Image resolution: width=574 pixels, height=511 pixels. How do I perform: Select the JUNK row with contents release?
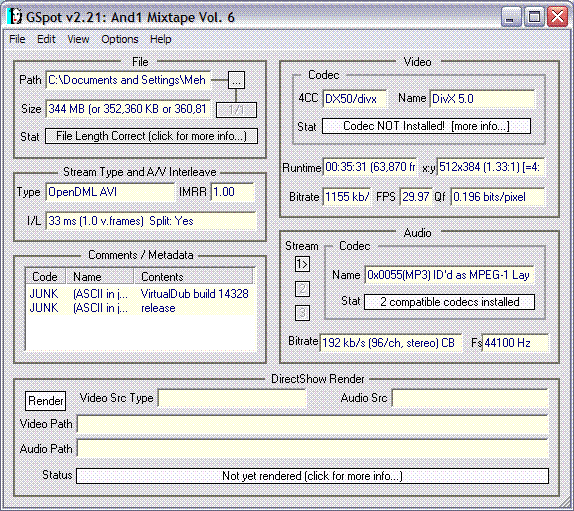click(140, 308)
